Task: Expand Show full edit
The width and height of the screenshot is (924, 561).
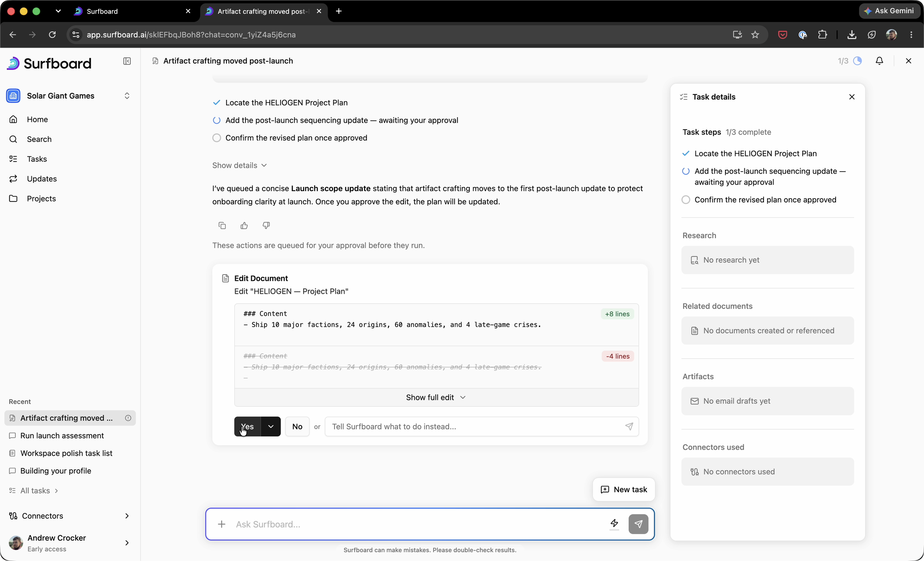Action: (436, 397)
